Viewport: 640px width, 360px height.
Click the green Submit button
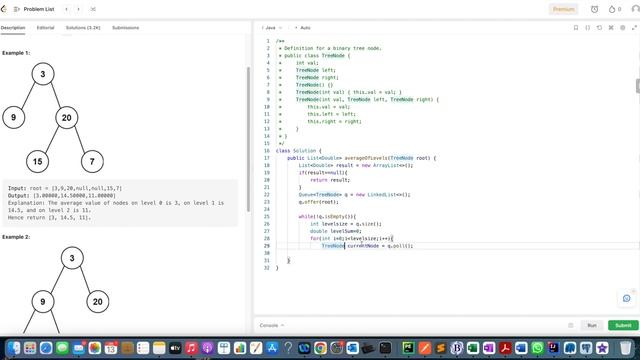623,325
